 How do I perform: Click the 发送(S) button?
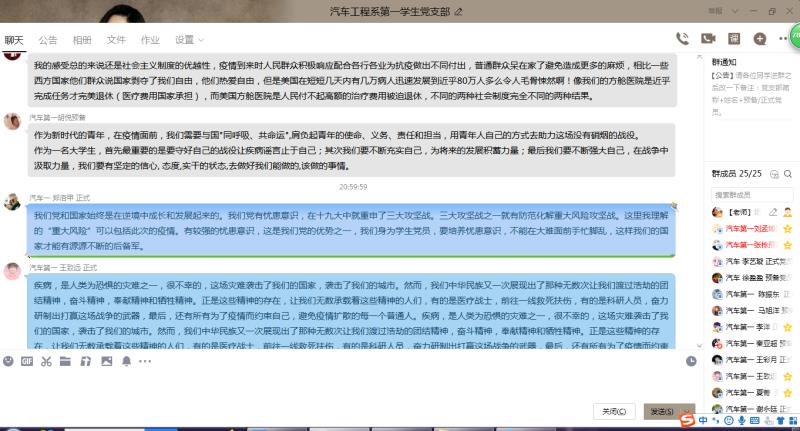tap(659, 411)
